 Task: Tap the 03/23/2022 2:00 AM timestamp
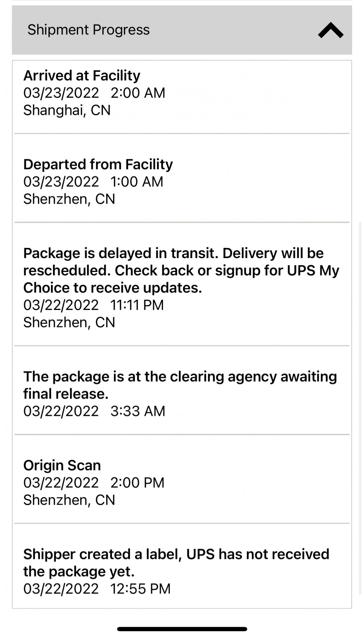94,93
